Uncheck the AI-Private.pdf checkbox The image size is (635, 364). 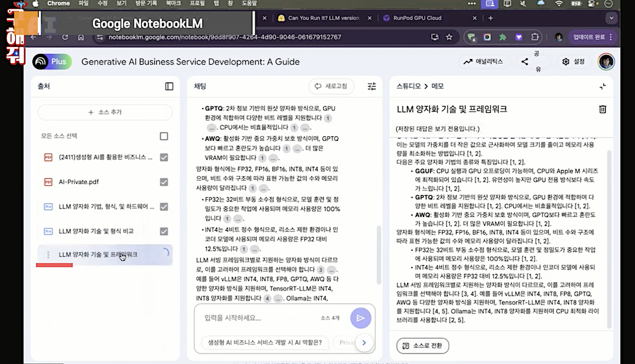[x=164, y=182]
